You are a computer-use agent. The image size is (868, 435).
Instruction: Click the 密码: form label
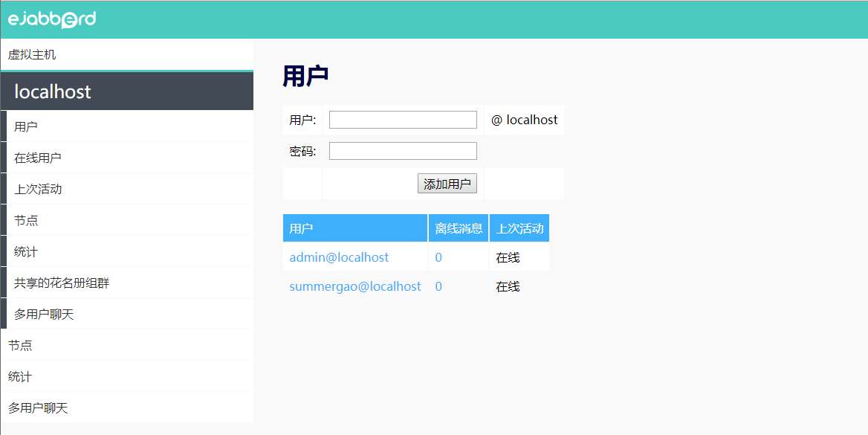click(x=302, y=151)
